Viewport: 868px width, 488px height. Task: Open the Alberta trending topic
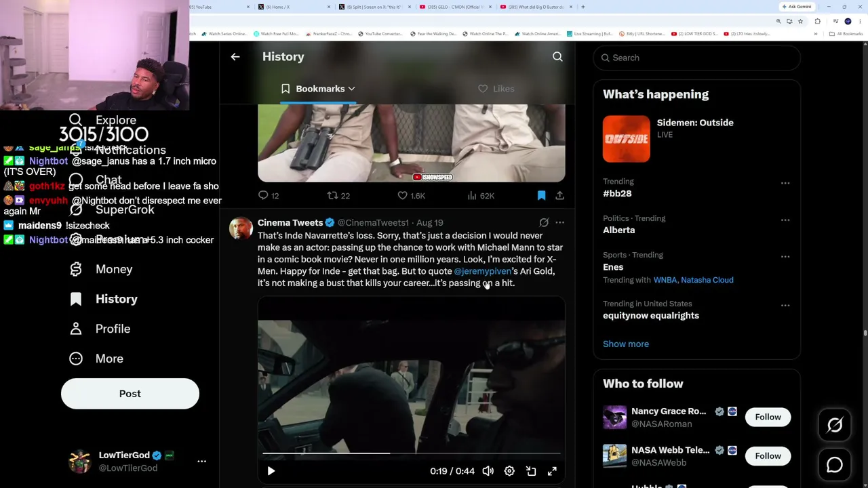[619, 230]
